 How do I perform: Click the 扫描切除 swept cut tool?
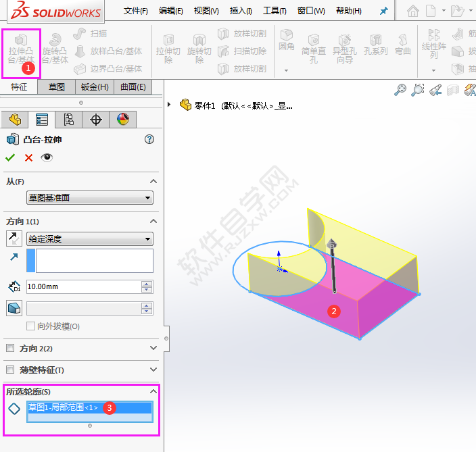(x=242, y=51)
